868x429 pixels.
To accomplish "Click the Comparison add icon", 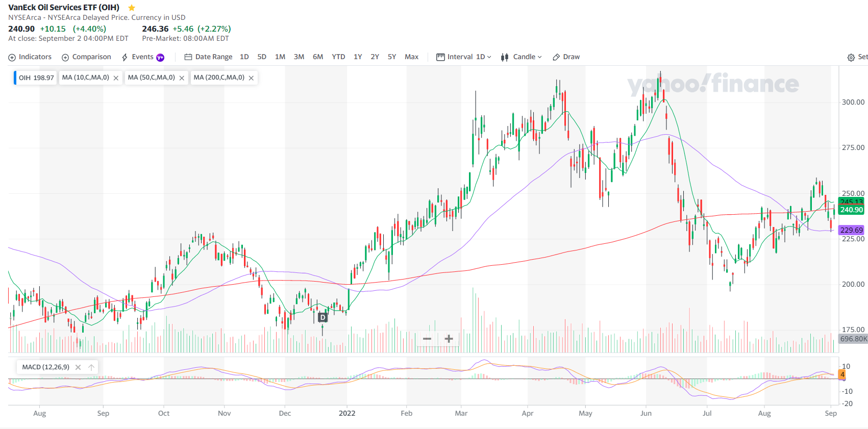I will click(x=65, y=57).
